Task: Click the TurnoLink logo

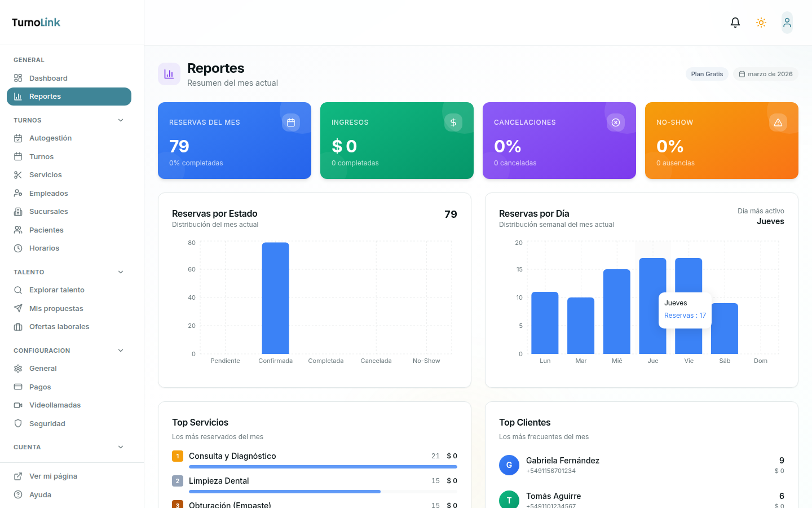Action: click(x=36, y=23)
